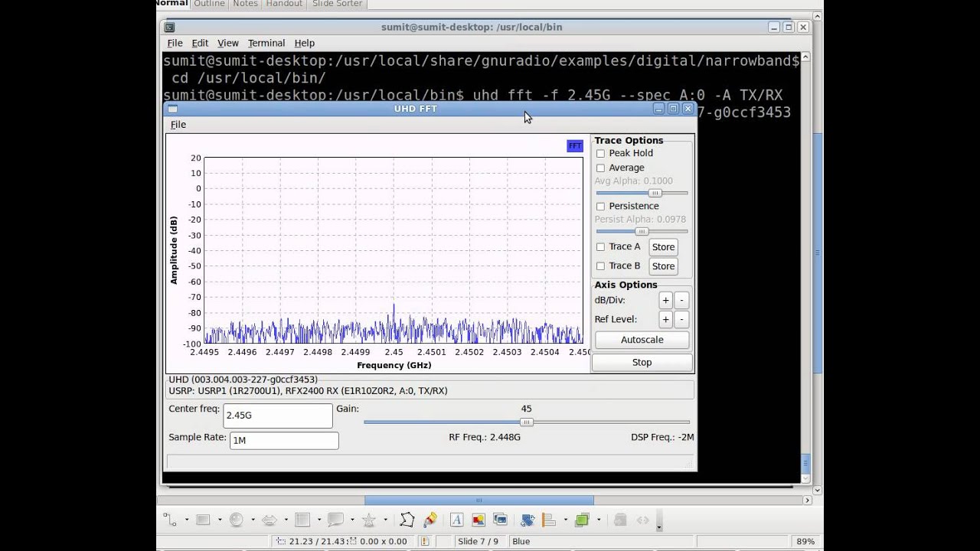980x551 pixels.
Task: Open the Stars dropdown arrow
Action: coord(385,520)
